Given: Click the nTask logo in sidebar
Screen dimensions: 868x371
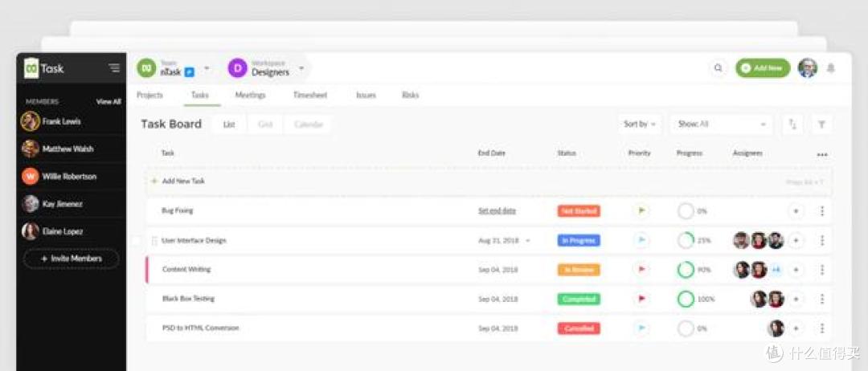Looking at the screenshot, I should [43, 68].
